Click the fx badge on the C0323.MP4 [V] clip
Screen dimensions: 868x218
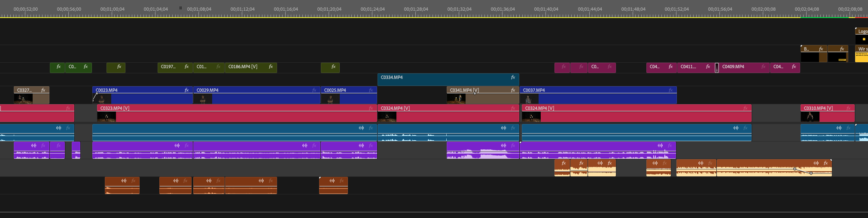[371, 108]
